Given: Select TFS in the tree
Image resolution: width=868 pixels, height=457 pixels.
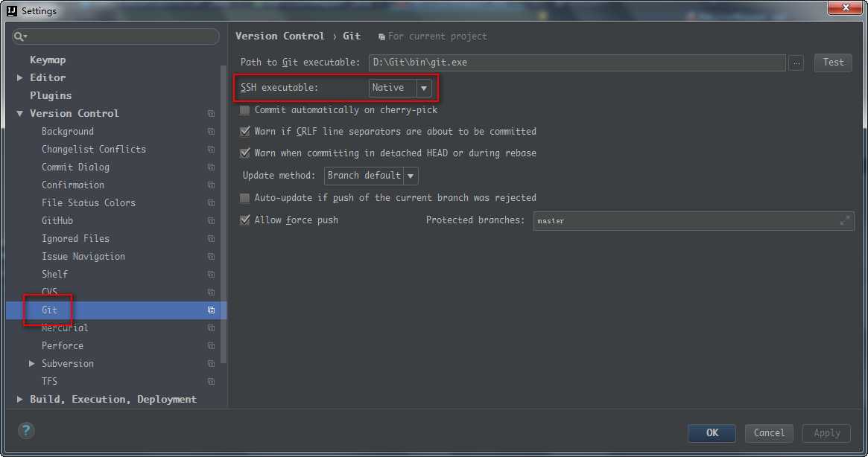Looking at the screenshot, I should [x=49, y=382].
